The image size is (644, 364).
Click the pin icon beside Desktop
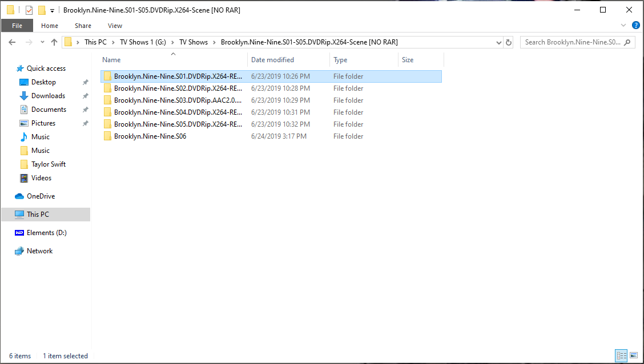[x=86, y=83]
